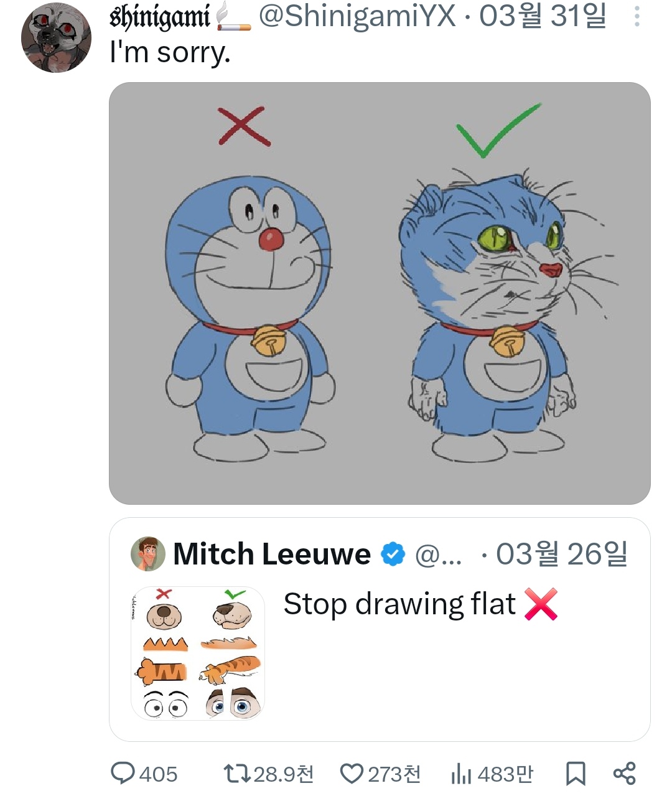This screenshot has width=672, height=801.
Task: Open the 03월 31일 tweet timestamp
Action: coord(542,16)
